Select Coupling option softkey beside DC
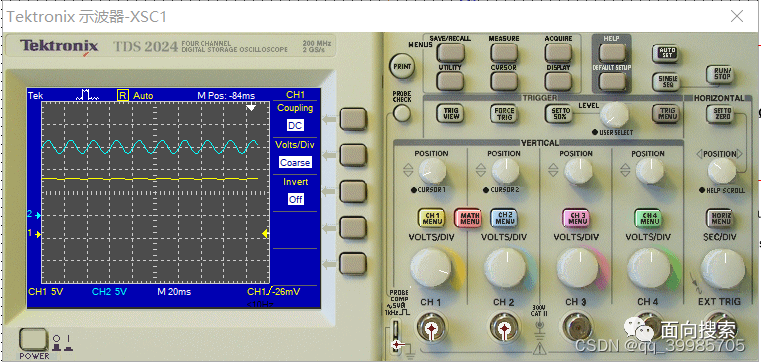 click(x=352, y=119)
